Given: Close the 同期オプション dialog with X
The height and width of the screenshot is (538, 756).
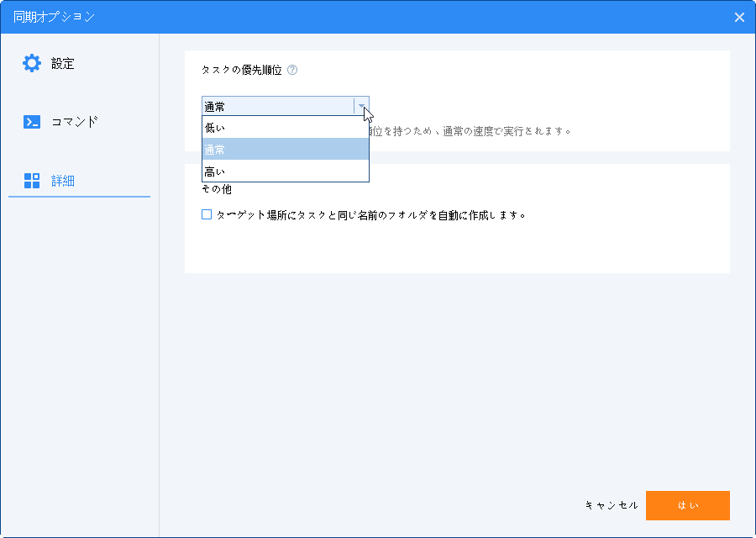Looking at the screenshot, I should point(739,17).
